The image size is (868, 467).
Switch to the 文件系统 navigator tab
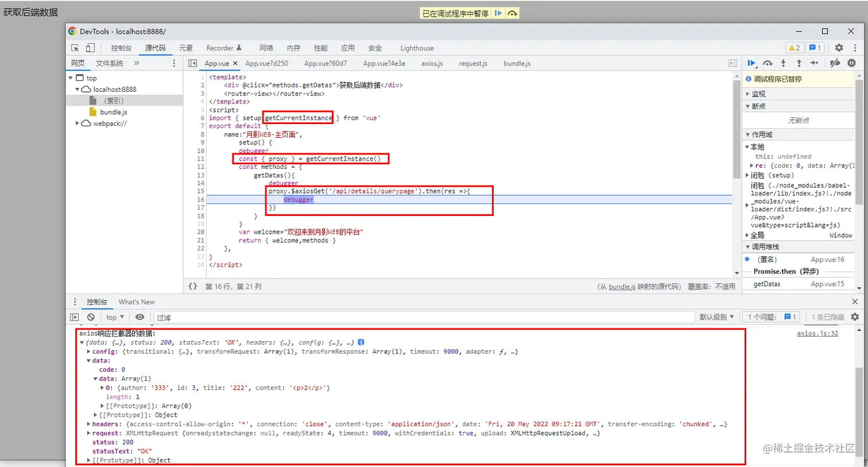110,63
